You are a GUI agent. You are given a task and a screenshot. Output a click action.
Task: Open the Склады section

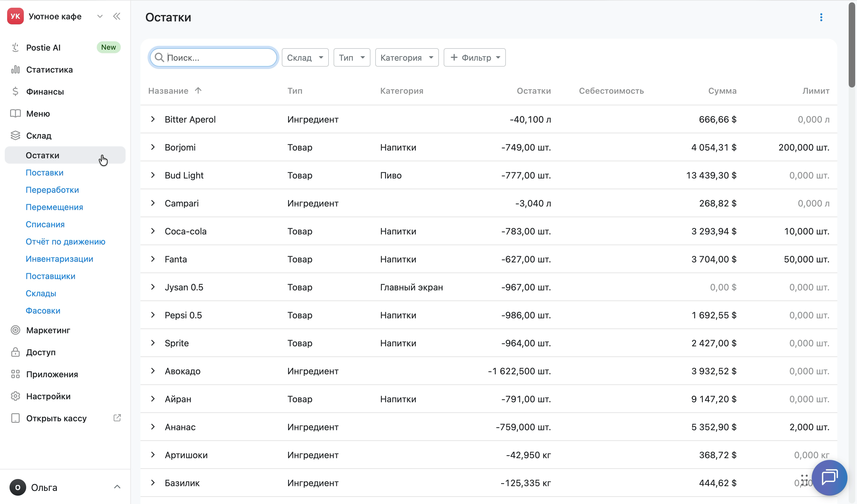[41, 293]
